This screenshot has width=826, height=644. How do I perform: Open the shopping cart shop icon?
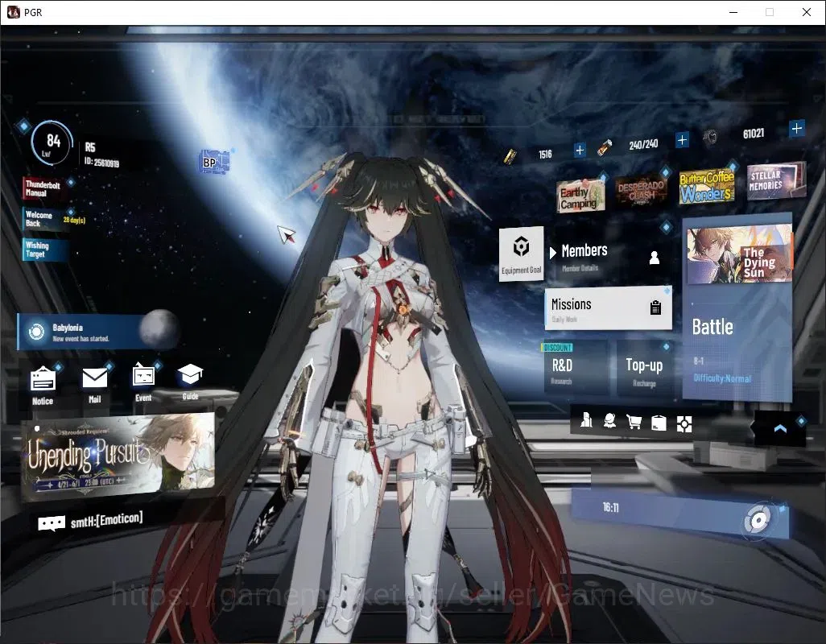click(634, 422)
